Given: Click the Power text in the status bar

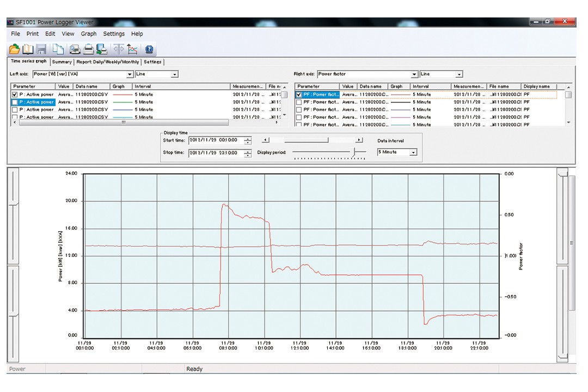Looking at the screenshot, I should pyautogui.click(x=17, y=369).
